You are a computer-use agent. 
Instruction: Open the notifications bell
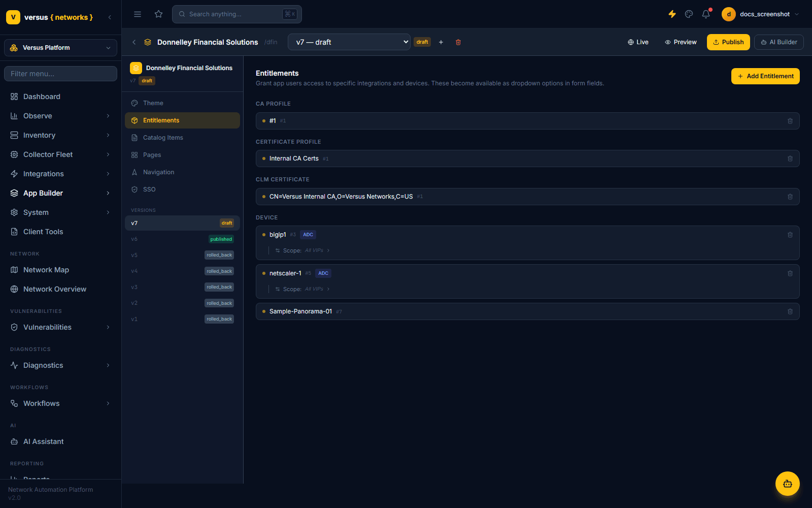pos(706,14)
